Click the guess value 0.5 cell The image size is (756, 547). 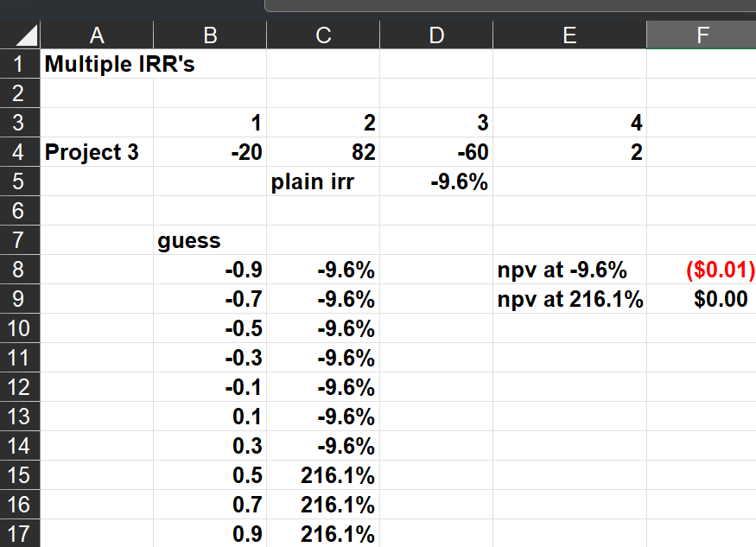coord(210,475)
